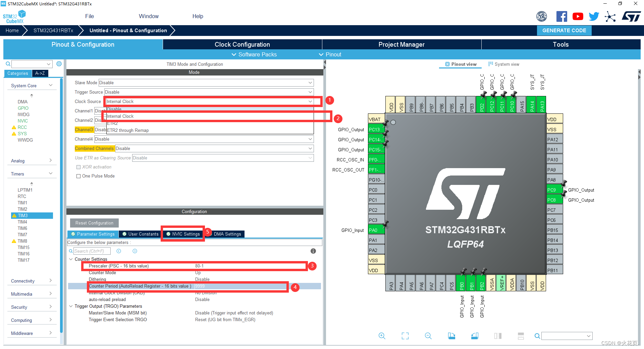Click the GENERATE CODE button
Viewport: 644px width, 349px height.
(564, 30)
